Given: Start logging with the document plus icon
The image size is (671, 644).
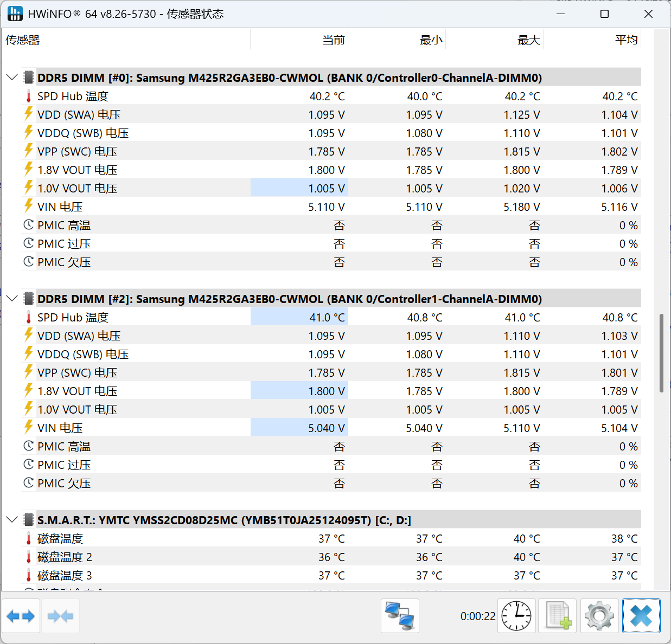Looking at the screenshot, I should [558, 616].
